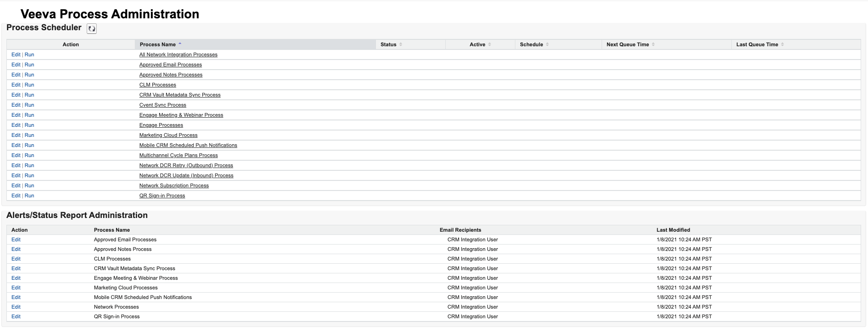
Task: Open All Network Integration Processes link
Action: point(178,54)
